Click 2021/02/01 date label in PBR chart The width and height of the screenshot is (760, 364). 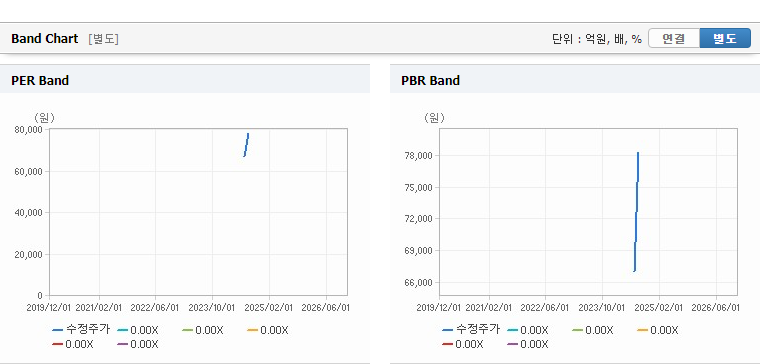point(489,308)
